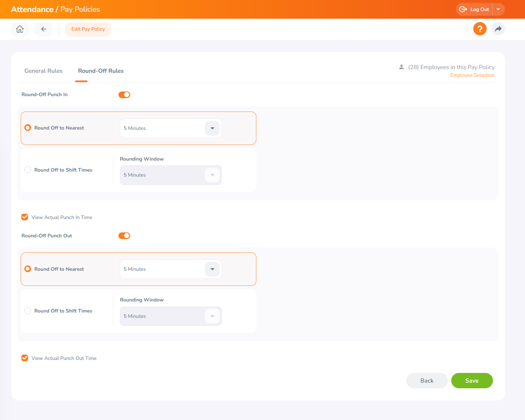The height and width of the screenshot is (420, 525).
Task: Open Punch Out nearest minutes dropdown
Action: click(x=171, y=269)
